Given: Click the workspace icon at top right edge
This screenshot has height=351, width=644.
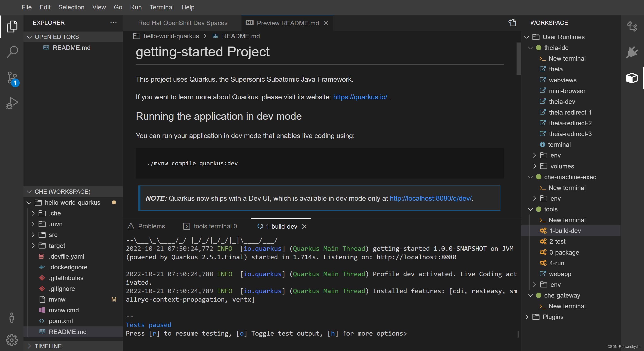Looking at the screenshot, I should pos(632,27).
